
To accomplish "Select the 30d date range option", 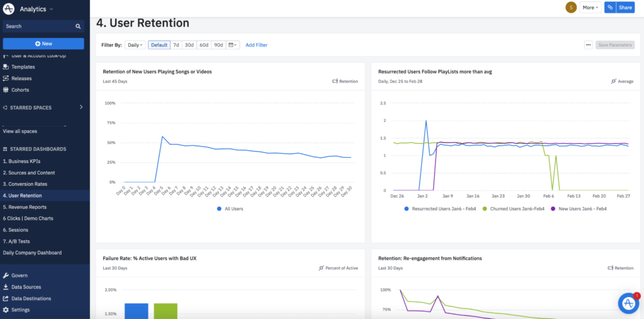I will tap(189, 45).
